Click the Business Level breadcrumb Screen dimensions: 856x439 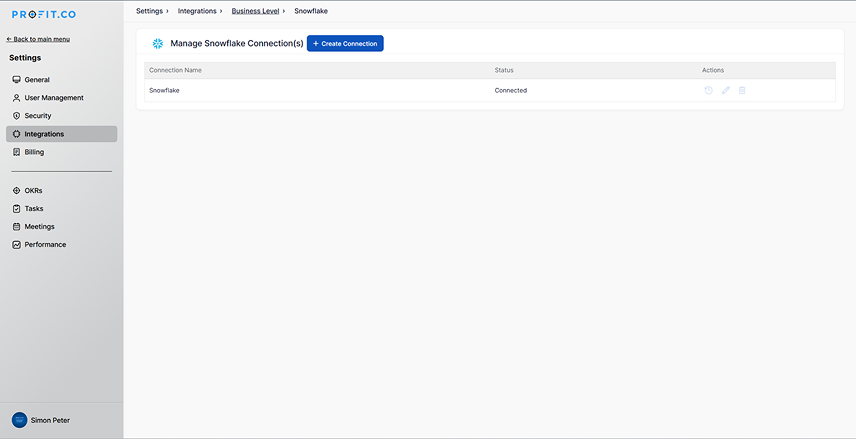tap(255, 11)
